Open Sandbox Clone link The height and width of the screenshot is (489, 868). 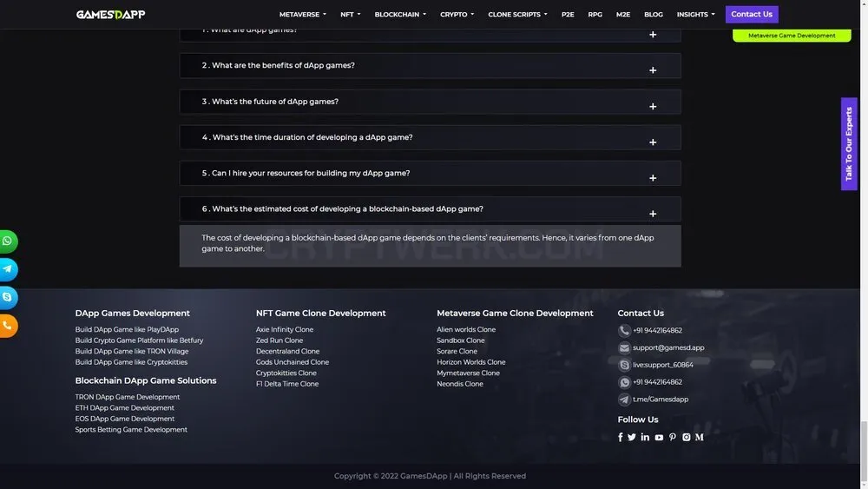[461, 340]
